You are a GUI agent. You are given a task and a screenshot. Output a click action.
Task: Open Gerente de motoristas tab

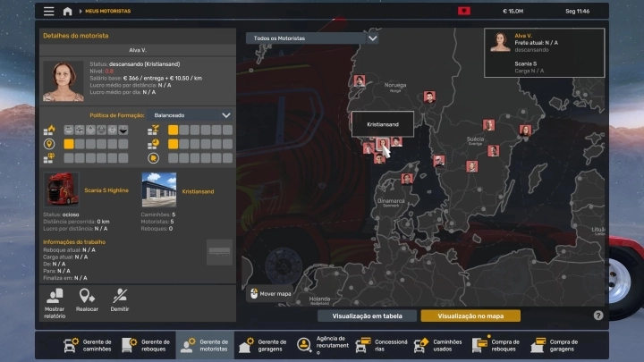[x=205, y=345]
